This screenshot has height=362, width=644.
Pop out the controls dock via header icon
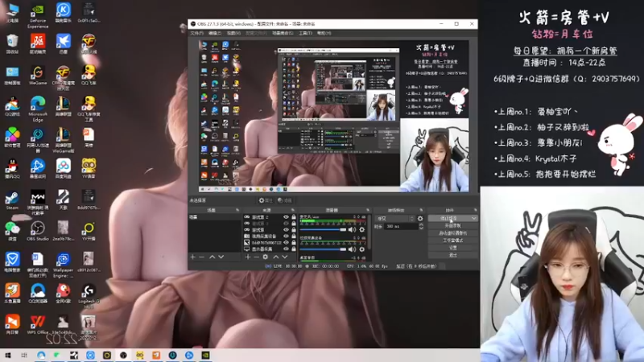pyautogui.click(x=475, y=210)
